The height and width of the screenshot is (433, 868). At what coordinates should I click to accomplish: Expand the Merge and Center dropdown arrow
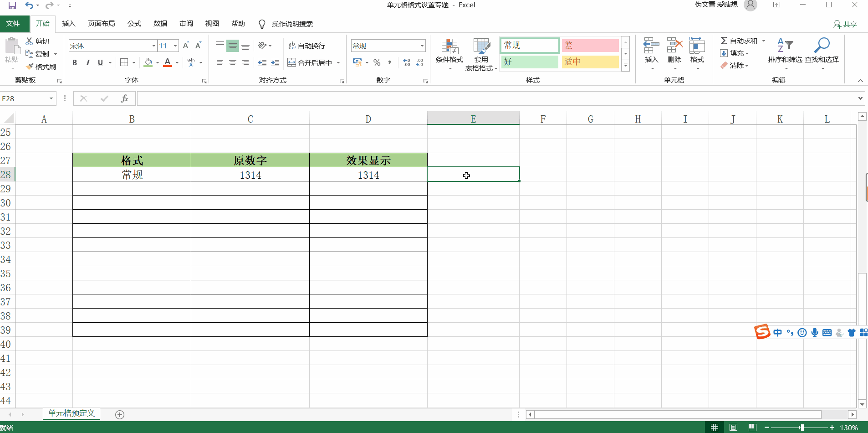click(338, 62)
